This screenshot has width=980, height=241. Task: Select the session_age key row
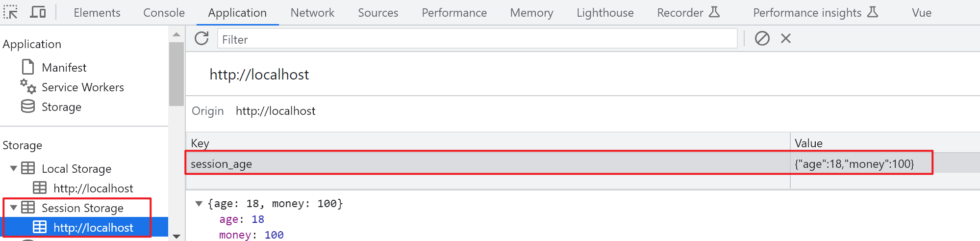[583, 163]
